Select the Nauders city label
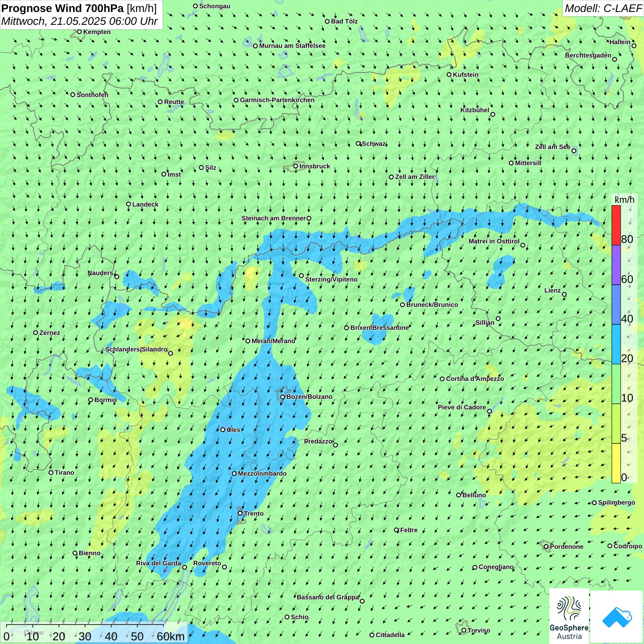This screenshot has width=644, height=644. 100,273
